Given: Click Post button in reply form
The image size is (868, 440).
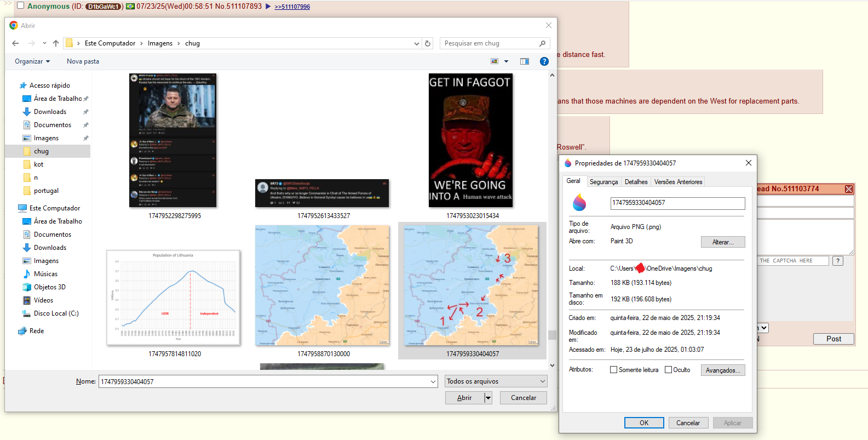Looking at the screenshot, I should [x=833, y=339].
